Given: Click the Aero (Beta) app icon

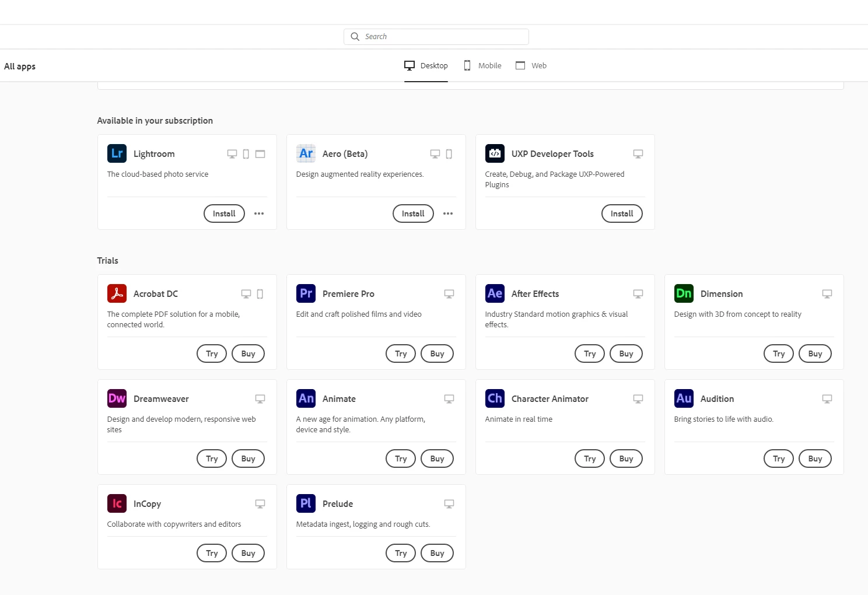Looking at the screenshot, I should click(306, 153).
